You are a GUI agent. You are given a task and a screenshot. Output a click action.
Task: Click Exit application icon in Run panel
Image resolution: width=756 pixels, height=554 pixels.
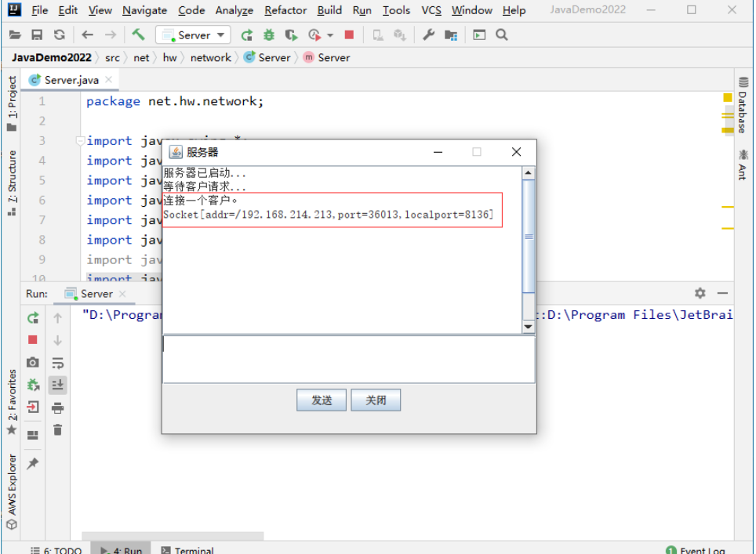(x=33, y=407)
